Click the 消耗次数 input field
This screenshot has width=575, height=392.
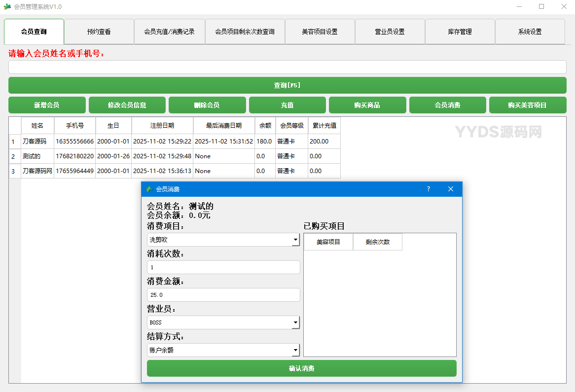(223, 267)
